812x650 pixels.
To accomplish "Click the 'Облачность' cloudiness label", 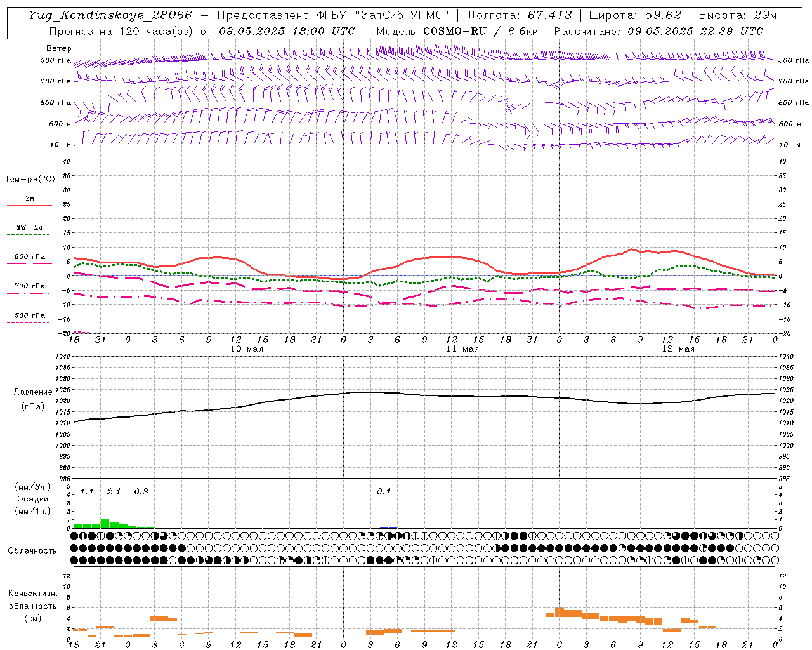I will (x=32, y=550).
